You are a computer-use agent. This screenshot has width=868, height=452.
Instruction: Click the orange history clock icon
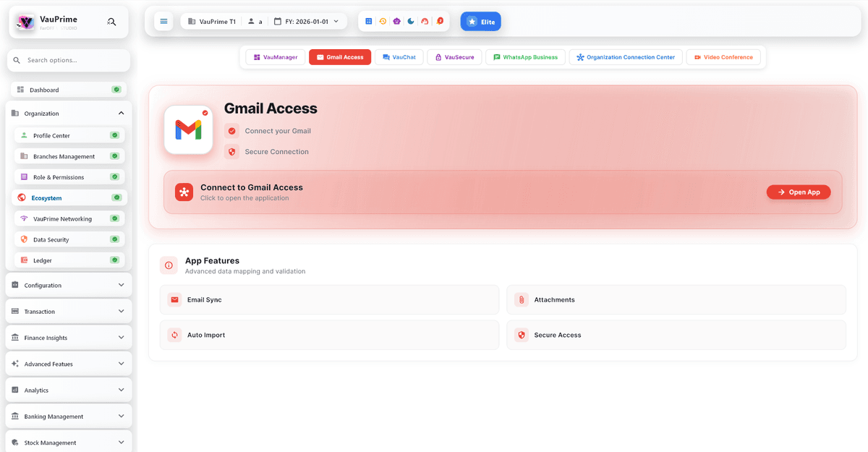pos(383,22)
